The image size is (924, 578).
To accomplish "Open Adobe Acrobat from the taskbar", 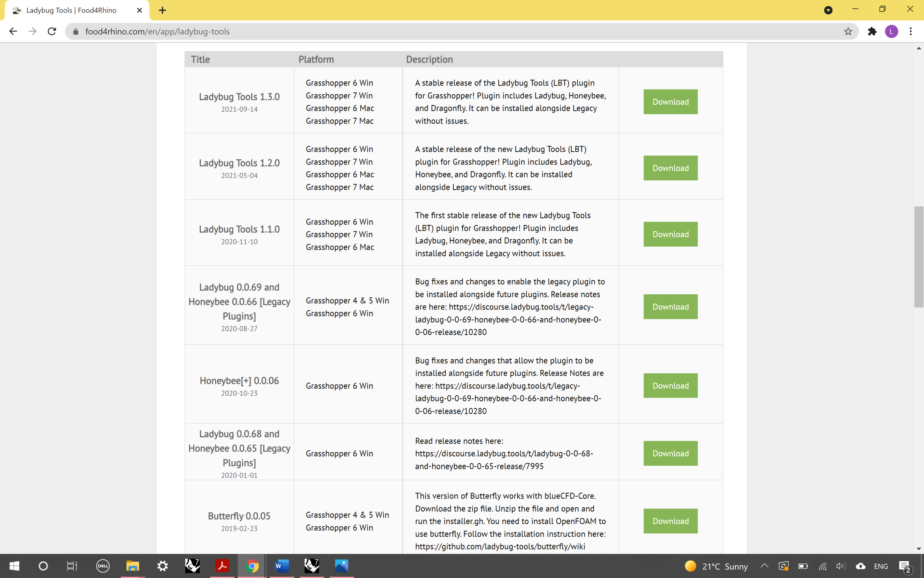I will pos(223,566).
